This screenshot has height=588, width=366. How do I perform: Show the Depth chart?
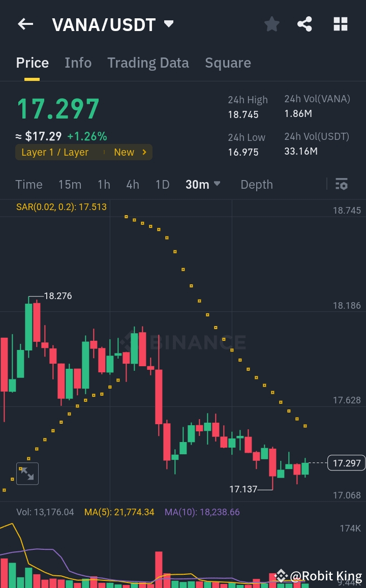[x=257, y=185]
